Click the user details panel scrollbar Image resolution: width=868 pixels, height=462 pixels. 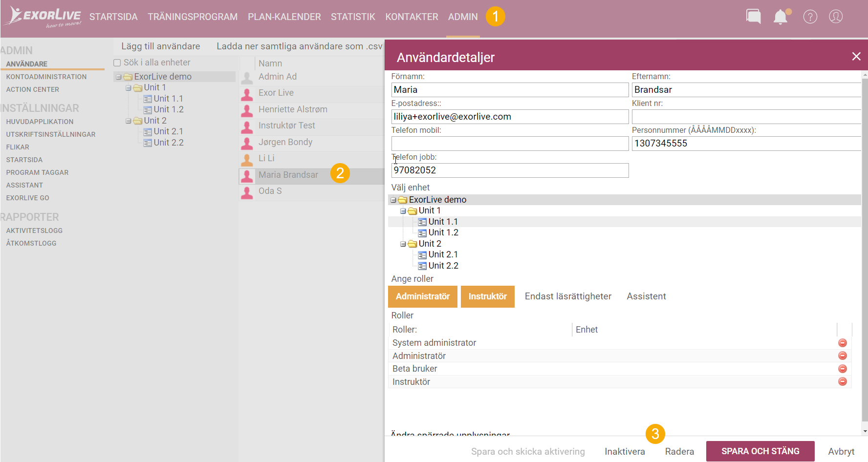coord(865,253)
